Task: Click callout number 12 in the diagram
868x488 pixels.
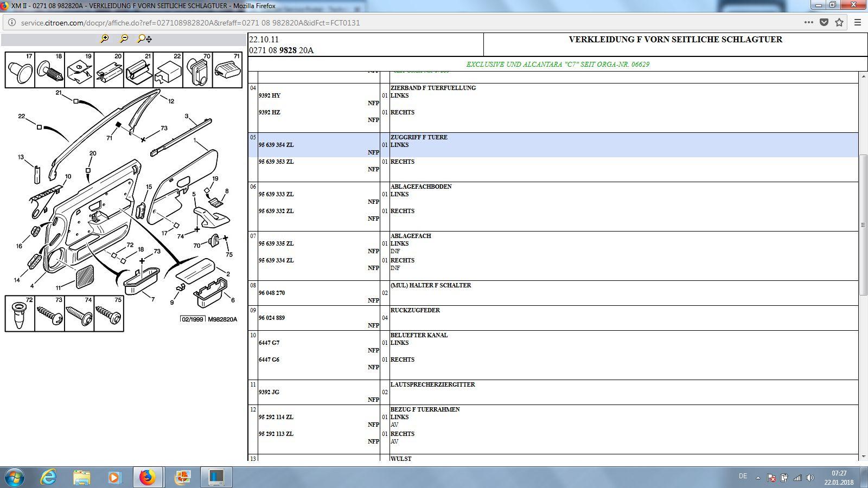Action: click(x=171, y=101)
